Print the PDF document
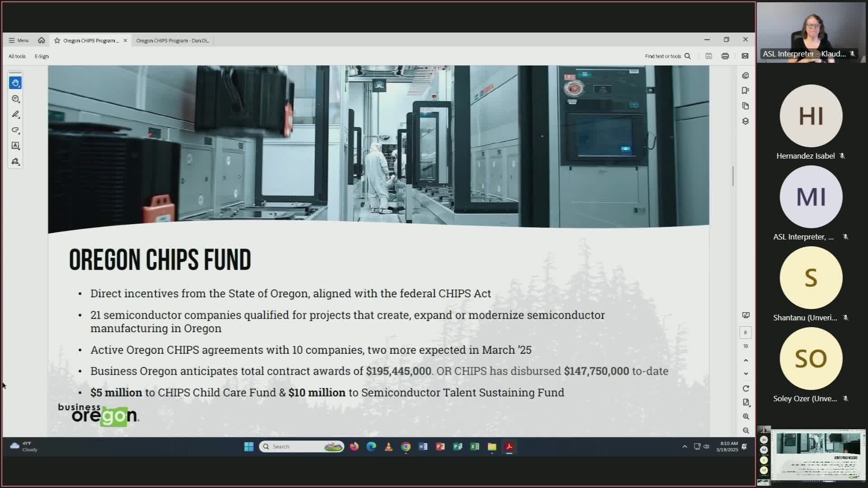 (725, 56)
